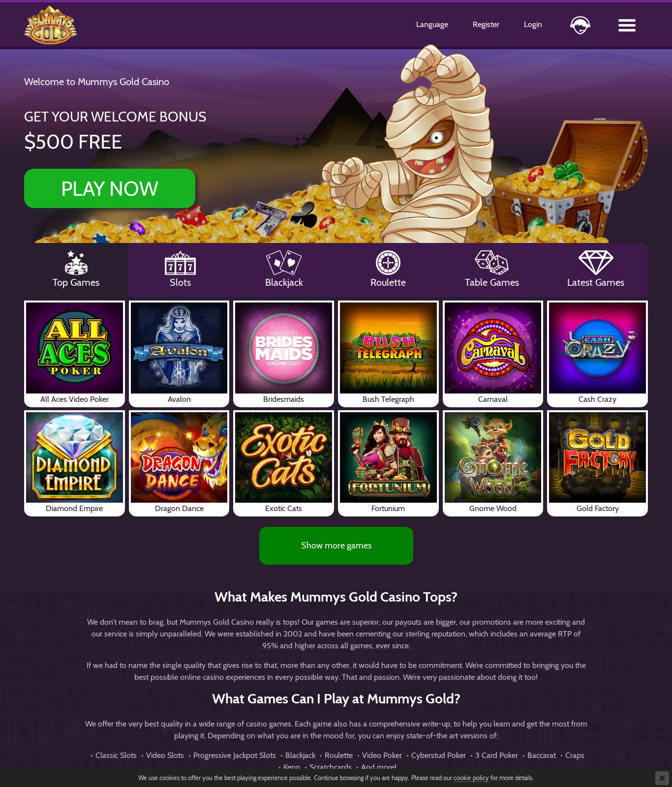The height and width of the screenshot is (787, 672).
Task: Select the Latest Games diamond icon
Action: pos(596,263)
